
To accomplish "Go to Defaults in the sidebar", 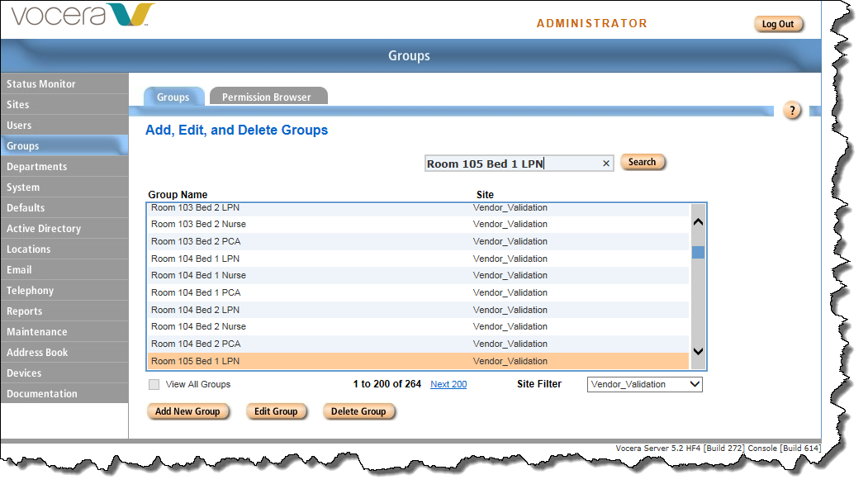I will [64, 207].
